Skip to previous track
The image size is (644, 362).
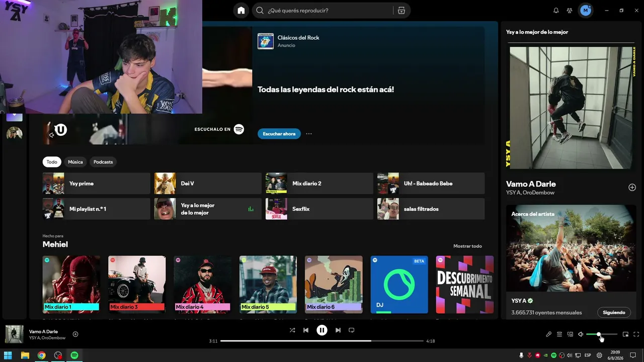point(306,330)
